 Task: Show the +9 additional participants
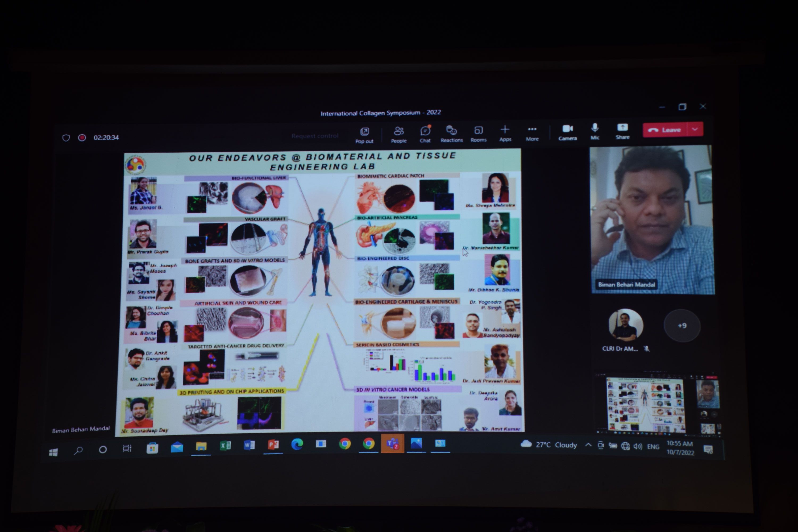point(681,326)
